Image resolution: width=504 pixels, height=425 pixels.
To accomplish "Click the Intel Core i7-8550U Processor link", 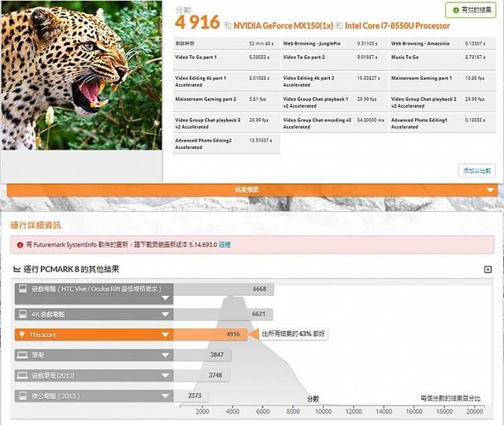I will tap(397, 26).
